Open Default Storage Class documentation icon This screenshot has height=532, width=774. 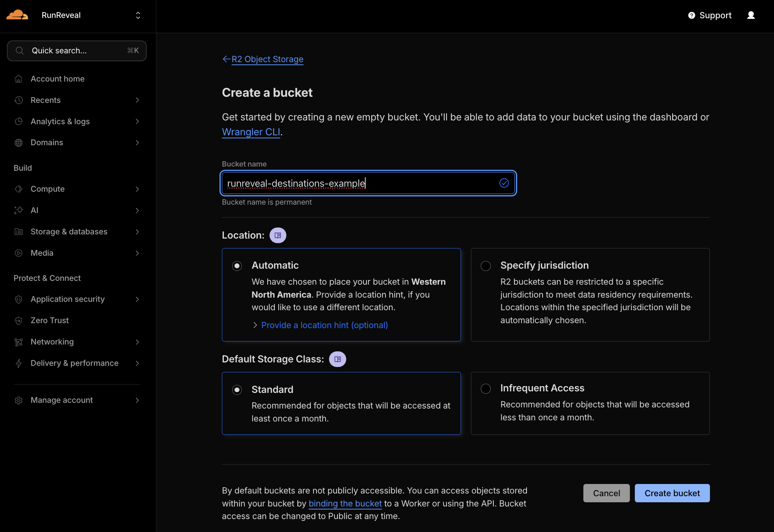[x=337, y=359]
